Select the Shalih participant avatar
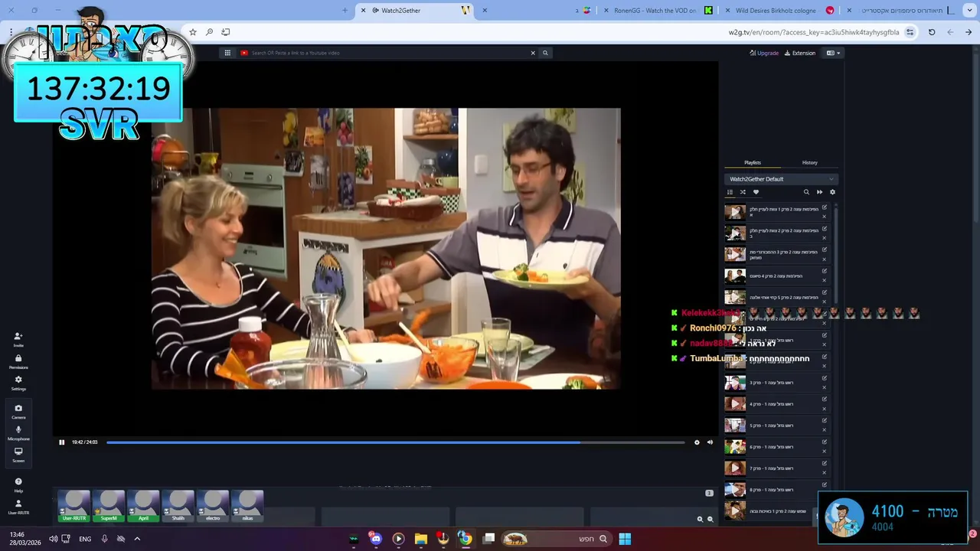Image resolution: width=980 pixels, height=551 pixels. click(178, 506)
